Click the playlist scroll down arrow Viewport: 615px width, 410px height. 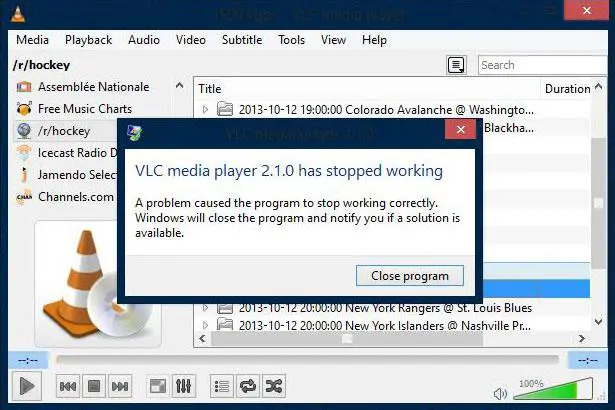coord(599,322)
